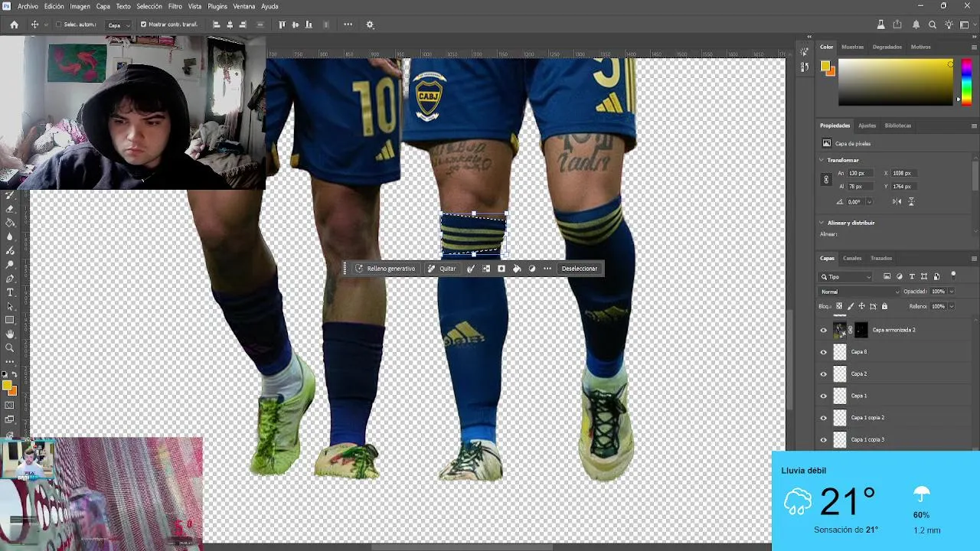Open the Normal blend mode dropdown
The image size is (980, 551).
(x=860, y=292)
